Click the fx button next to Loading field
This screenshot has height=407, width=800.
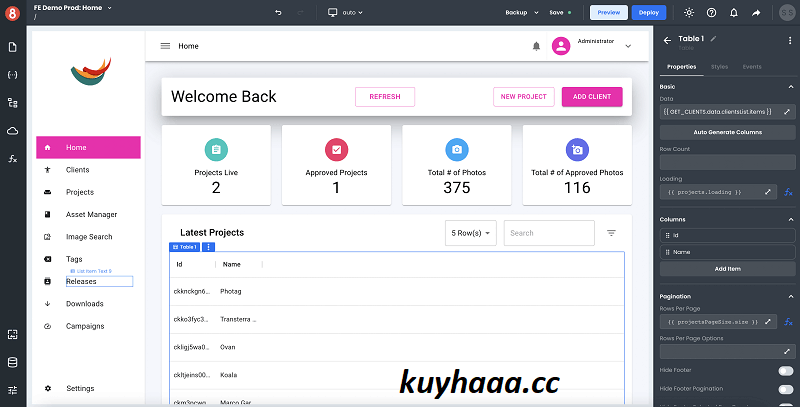(788, 192)
